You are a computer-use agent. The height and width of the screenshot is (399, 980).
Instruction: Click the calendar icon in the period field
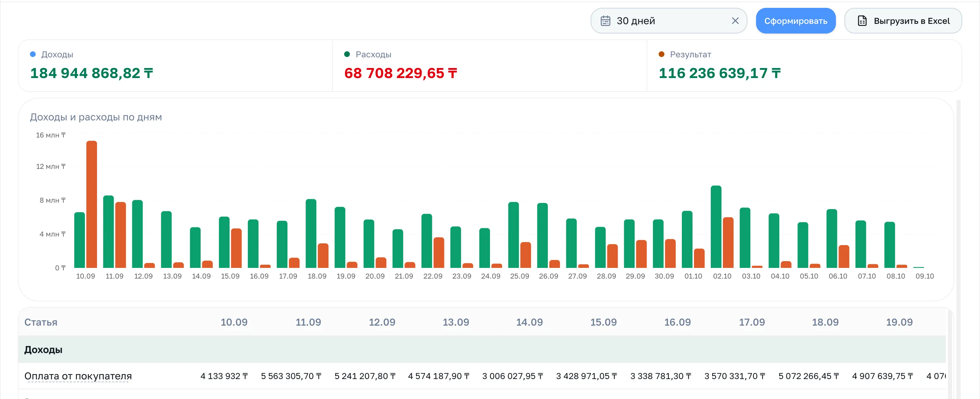(605, 21)
